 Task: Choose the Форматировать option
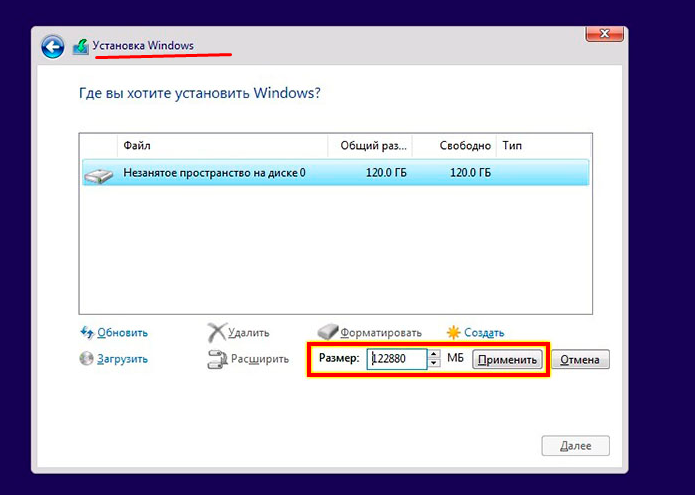381,333
